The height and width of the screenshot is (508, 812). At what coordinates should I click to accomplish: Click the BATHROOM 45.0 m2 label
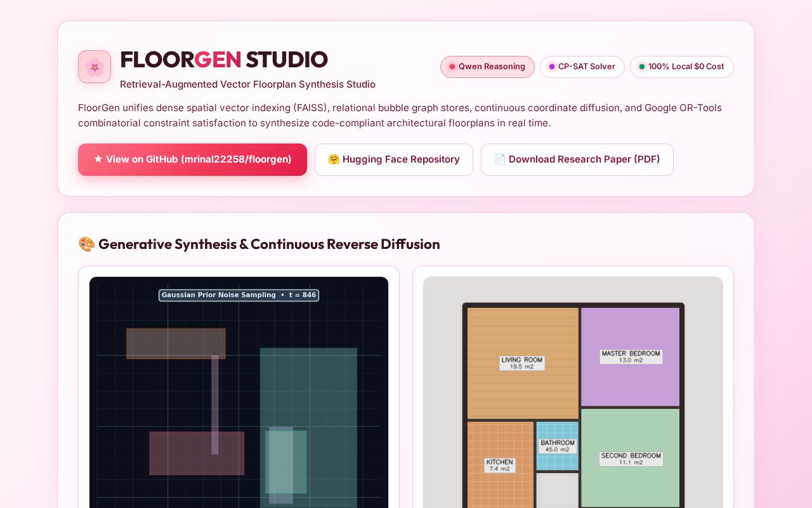point(558,446)
